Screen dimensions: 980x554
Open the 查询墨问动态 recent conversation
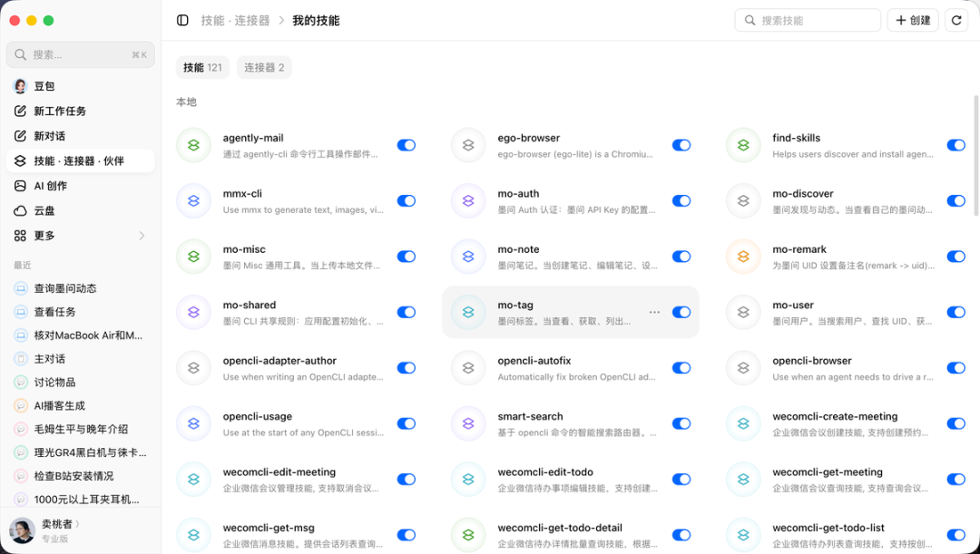click(x=81, y=288)
